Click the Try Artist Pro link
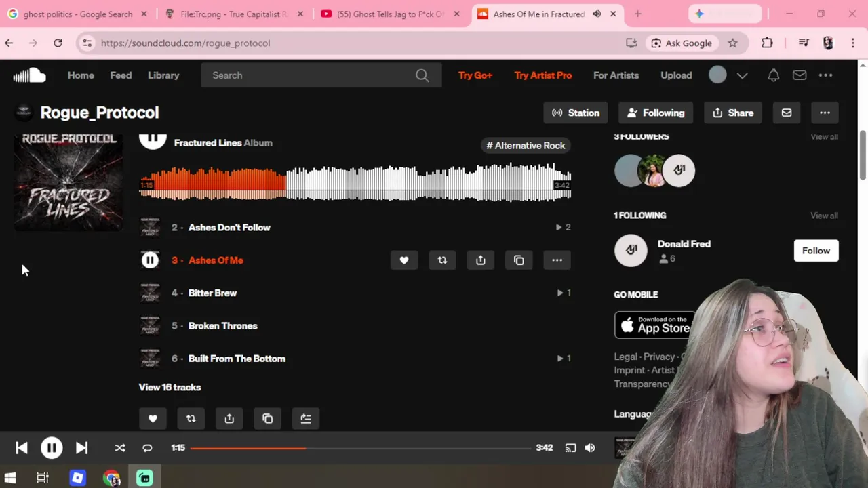This screenshot has width=868, height=488. pyautogui.click(x=542, y=75)
